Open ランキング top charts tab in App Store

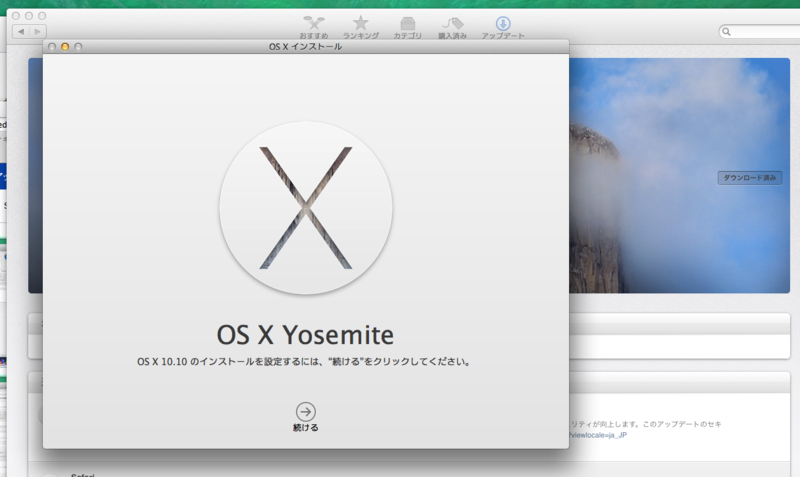tap(361, 28)
